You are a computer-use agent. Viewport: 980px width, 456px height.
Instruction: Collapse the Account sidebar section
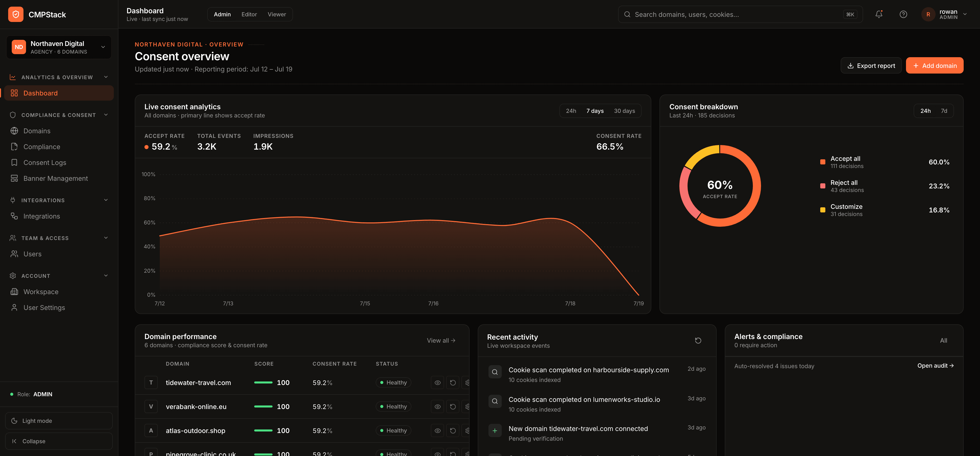click(x=59, y=275)
